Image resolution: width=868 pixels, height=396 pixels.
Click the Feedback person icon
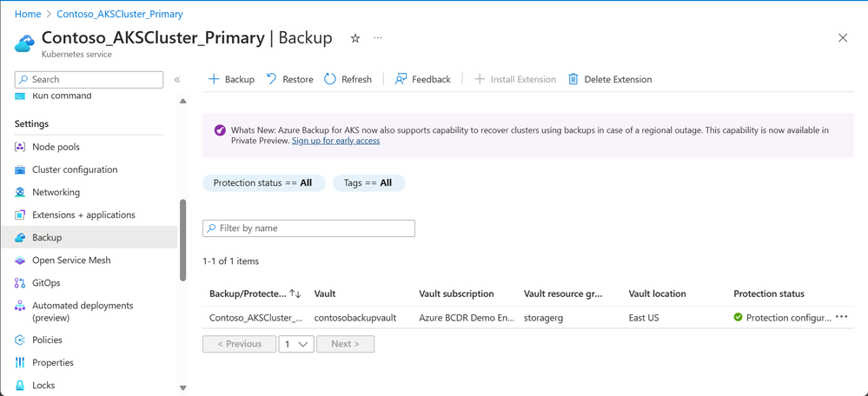click(401, 79)
